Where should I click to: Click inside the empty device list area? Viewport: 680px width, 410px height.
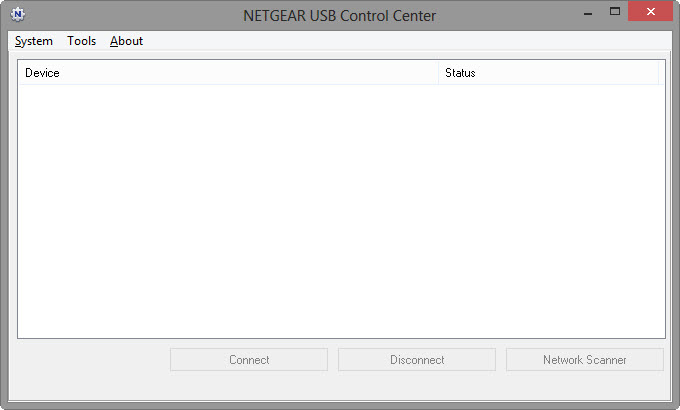click(341, 210)
